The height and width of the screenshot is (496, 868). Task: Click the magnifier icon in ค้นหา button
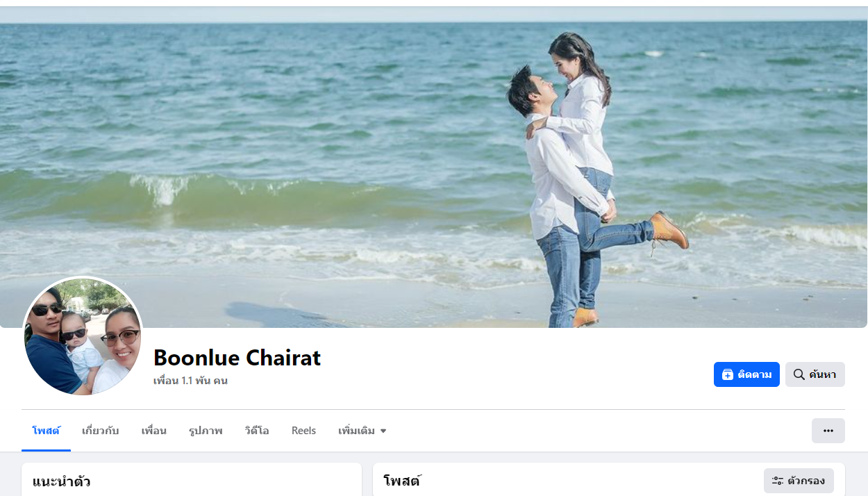point(799,374)
